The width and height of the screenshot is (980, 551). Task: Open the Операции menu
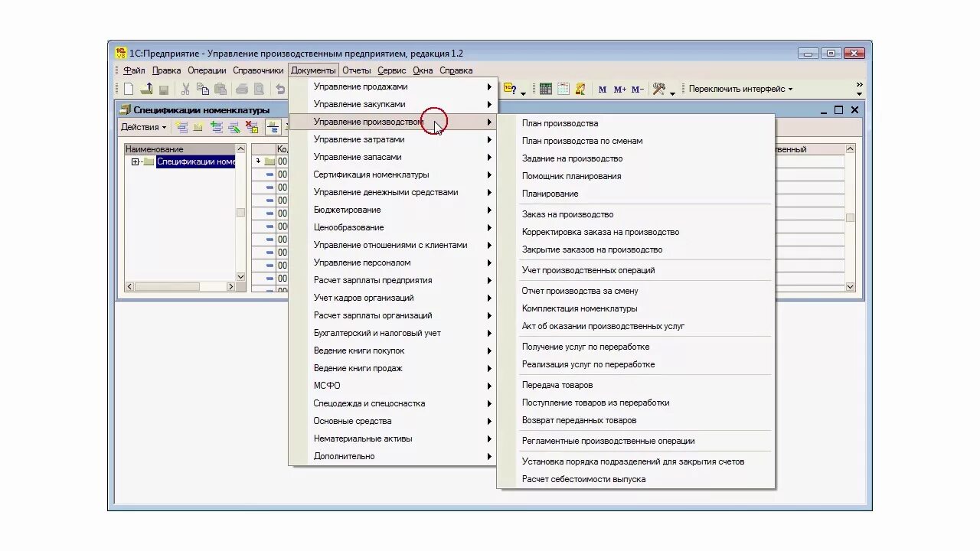click(207, 70)
